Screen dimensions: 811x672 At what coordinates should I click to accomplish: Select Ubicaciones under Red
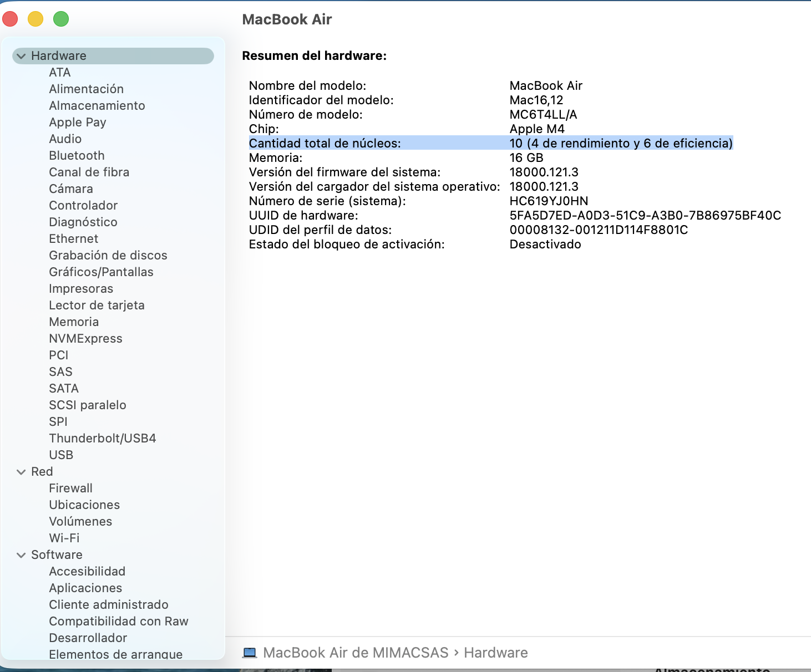pos(84,505)
